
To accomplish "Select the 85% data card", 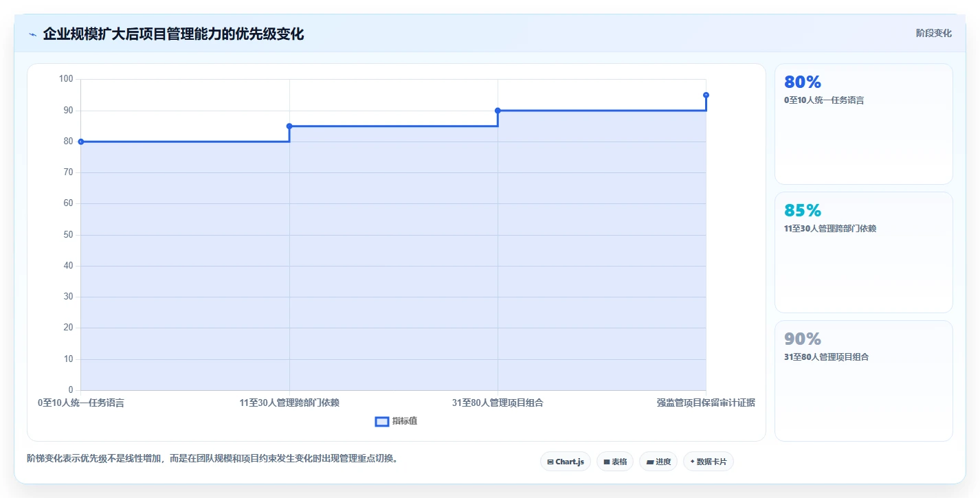I will [864, 253].
